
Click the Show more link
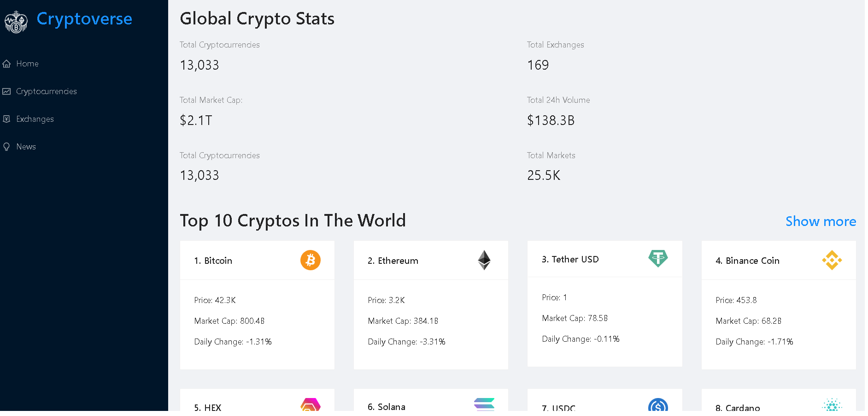click(x=821, y=221)
